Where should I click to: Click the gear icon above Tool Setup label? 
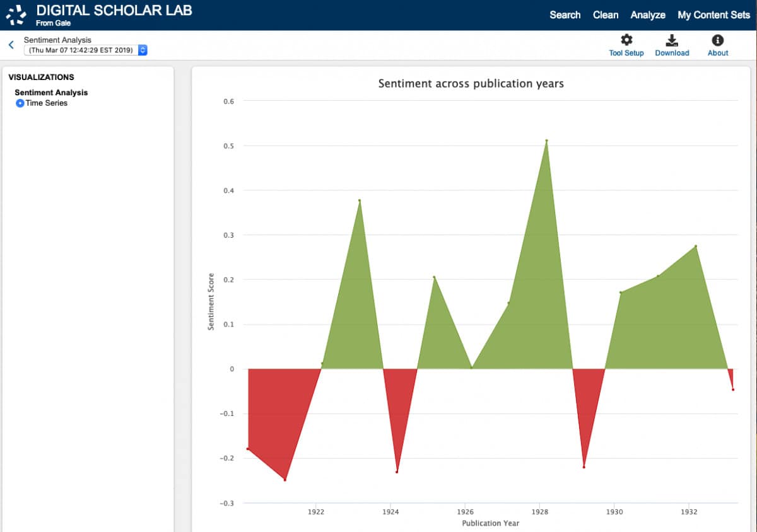point(626,39)
